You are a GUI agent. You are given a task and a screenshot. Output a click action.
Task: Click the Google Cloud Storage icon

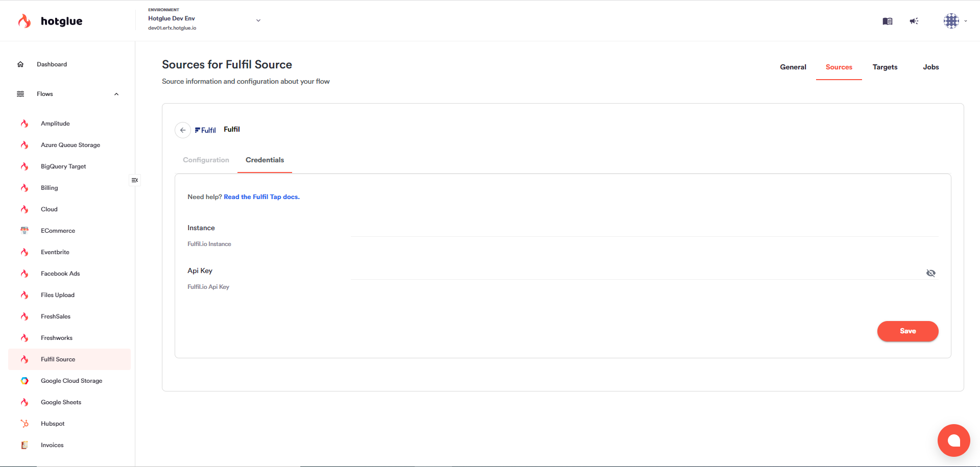click(x=25, y=381)
